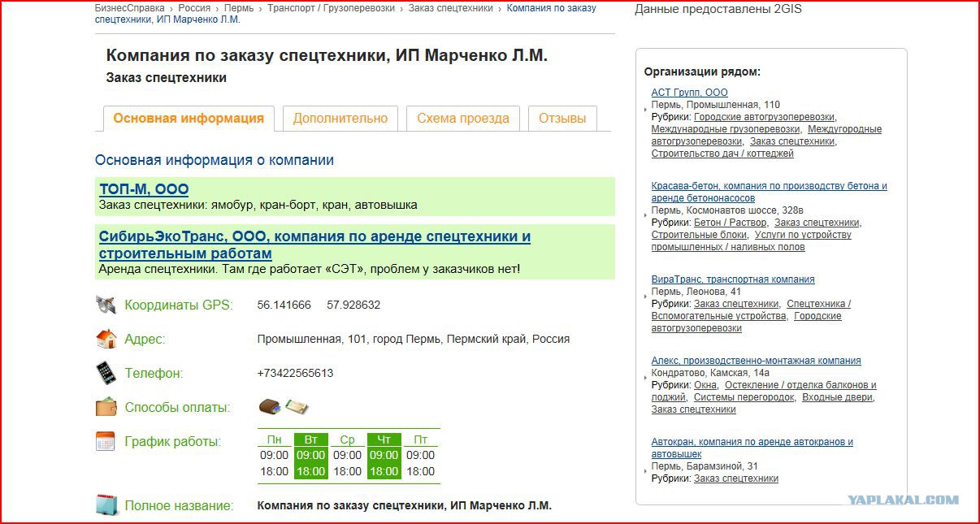The image size is (980, 524).
Task: Open Окна rubric link
Action: pyautogui.click(x=705, y=385)
